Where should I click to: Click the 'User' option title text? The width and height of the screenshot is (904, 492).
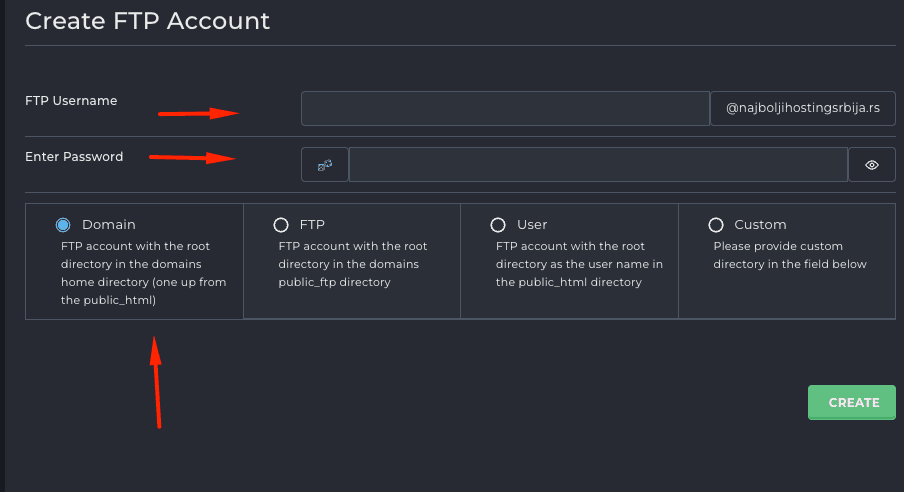click(532, 224)
